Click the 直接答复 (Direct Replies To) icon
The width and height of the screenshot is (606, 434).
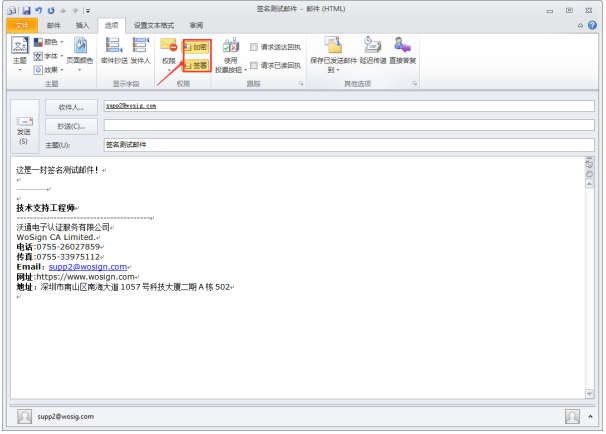(x=402, y=49)
